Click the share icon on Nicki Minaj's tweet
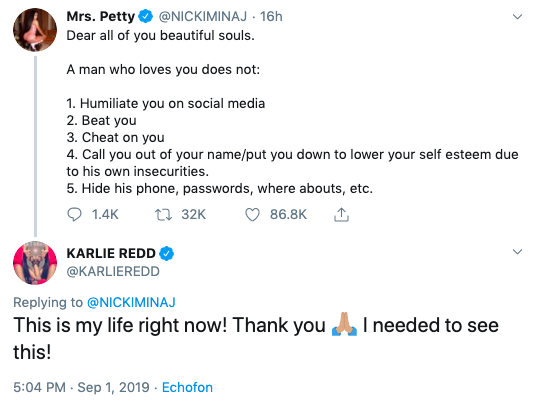Screen dimensions: 535x403 [x=341, y=215]
